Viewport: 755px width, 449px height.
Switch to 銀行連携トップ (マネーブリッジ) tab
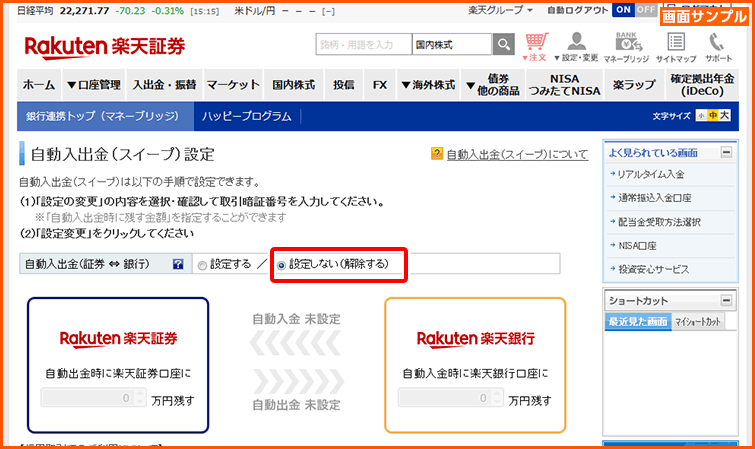click(x=105, y=116)
